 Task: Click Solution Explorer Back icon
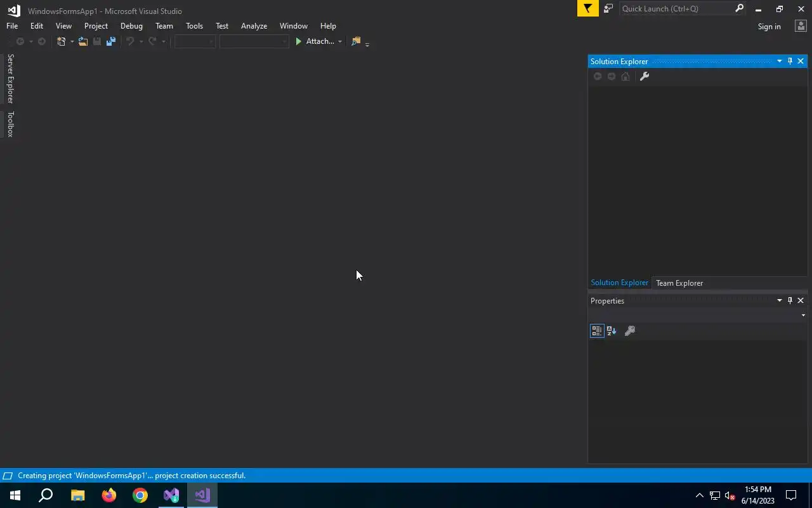tap(598, 76)
